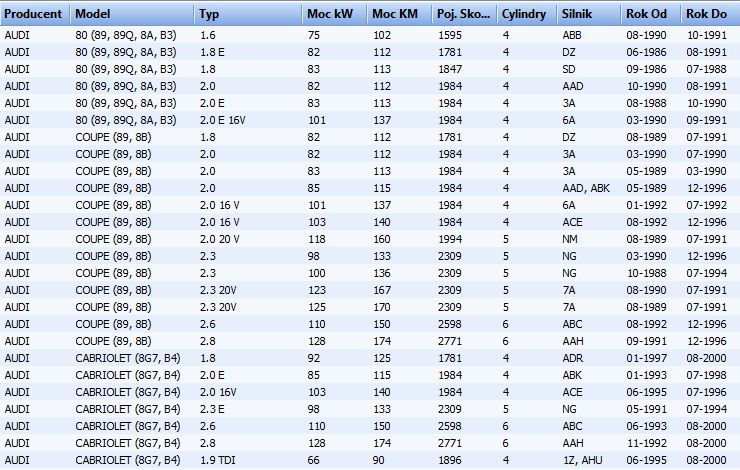Click the 167 KM power cell
The height and width of the screenshot is (470, 740).
tap(382, 290)
